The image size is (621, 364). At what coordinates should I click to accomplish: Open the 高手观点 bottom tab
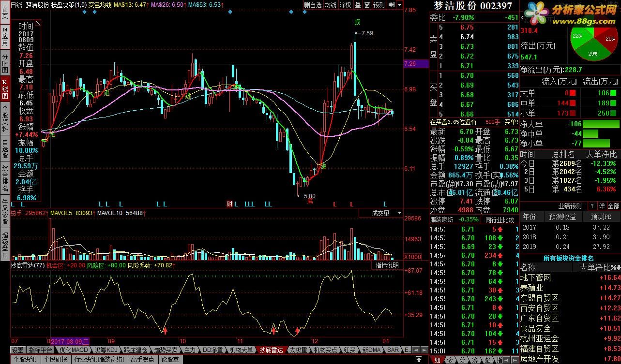pos(142,359)
